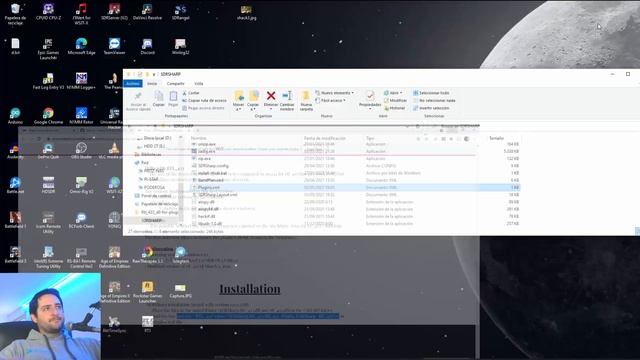Switch to the Vista ribbon tab
Image resolution: width=640 pixels, height=360 pixels.
[198, 83]
